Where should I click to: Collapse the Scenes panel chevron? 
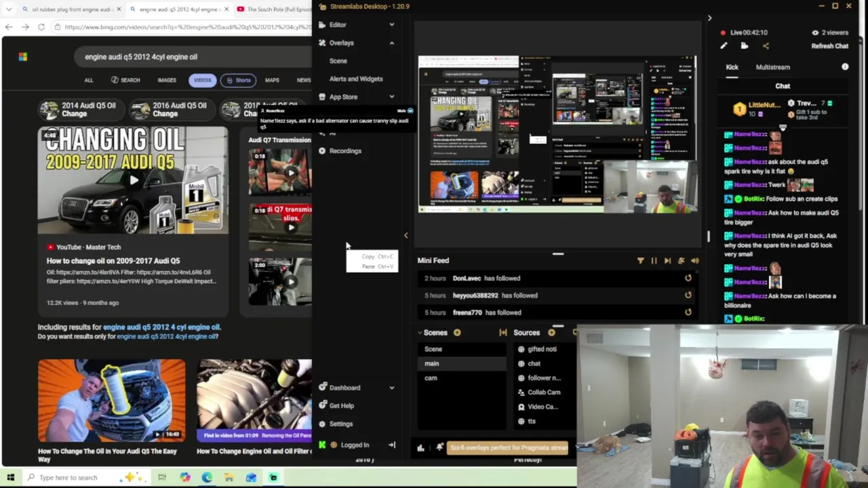point(419,333)
